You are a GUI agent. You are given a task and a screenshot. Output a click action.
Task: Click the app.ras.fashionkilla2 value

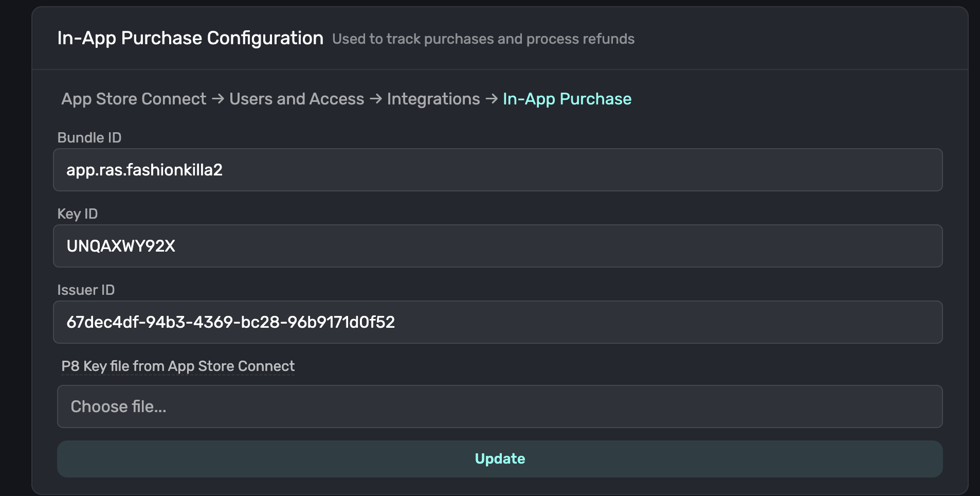tap(145, 170)
